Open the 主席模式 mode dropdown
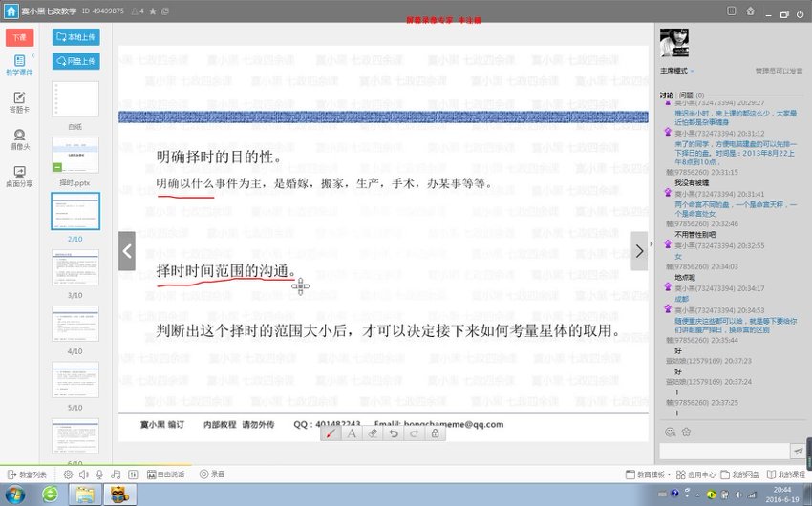Screen dimensions: 812x506 pyautogui.click(x=677, y=71)
